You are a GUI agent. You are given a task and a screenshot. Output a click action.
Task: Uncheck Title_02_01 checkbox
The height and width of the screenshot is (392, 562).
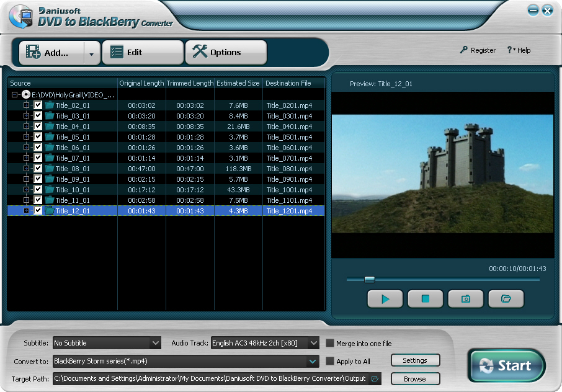tap(38, 105)
